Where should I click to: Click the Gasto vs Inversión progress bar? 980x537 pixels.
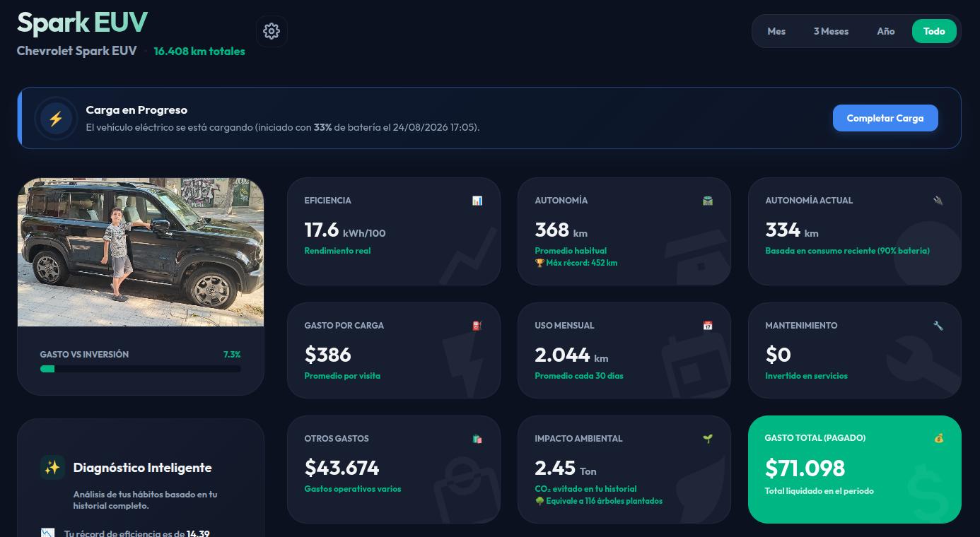click(141, 369)
